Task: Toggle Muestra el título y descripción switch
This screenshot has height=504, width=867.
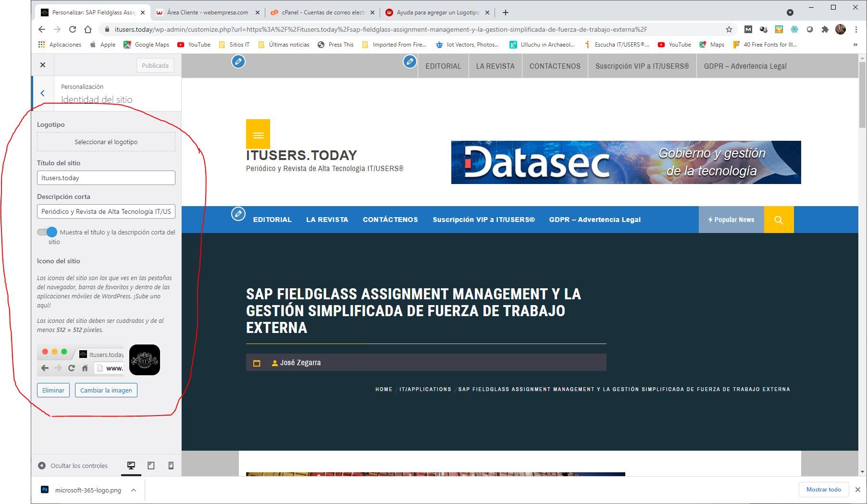Action: click(47, 232)
